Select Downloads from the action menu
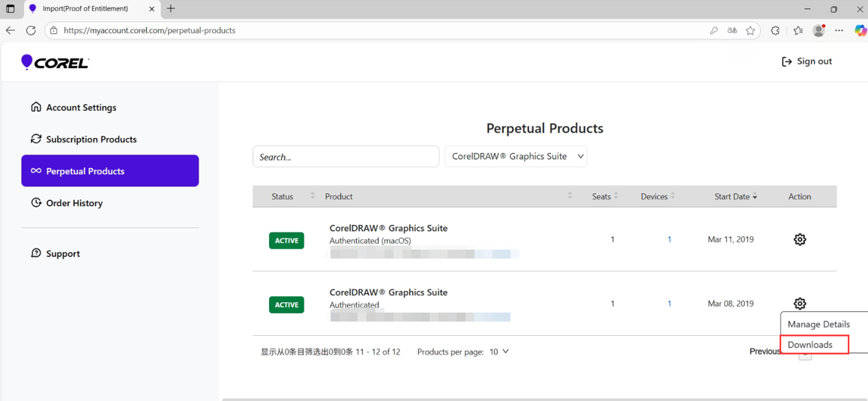 point(810,345)
